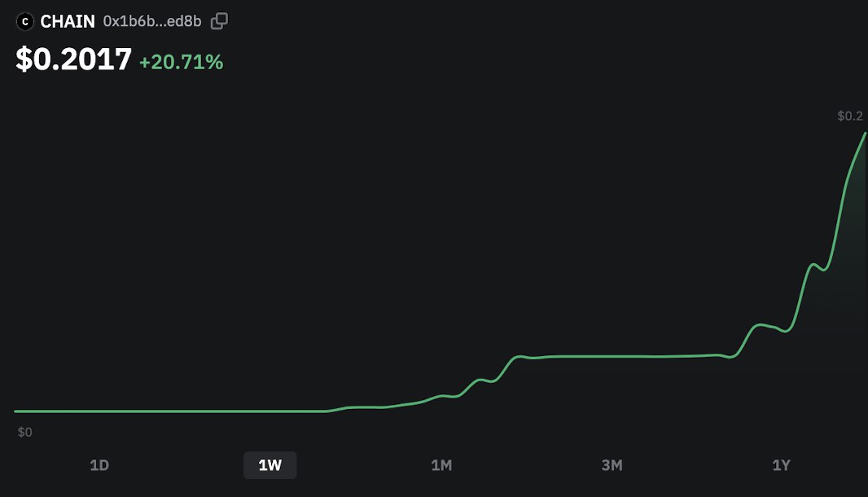
Task: Click the chart line's peak at the right end
Action: 865,134
